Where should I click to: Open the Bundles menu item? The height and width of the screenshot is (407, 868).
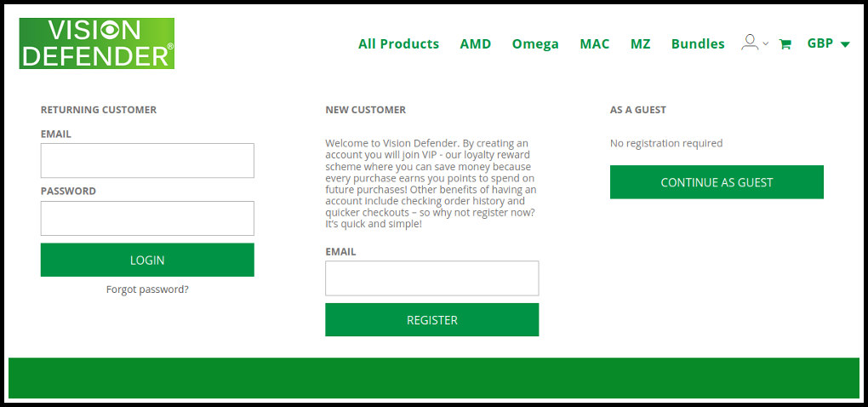coord(698,44)
